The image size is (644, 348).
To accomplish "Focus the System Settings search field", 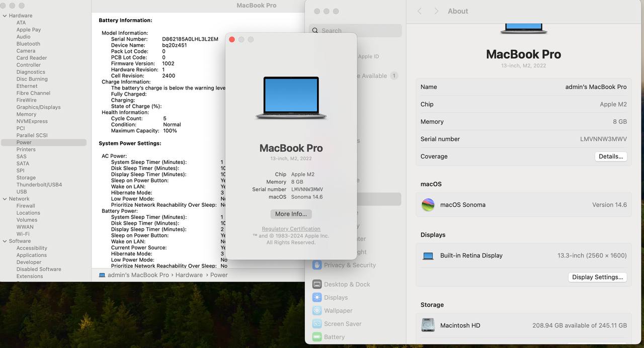I will 356,31.
